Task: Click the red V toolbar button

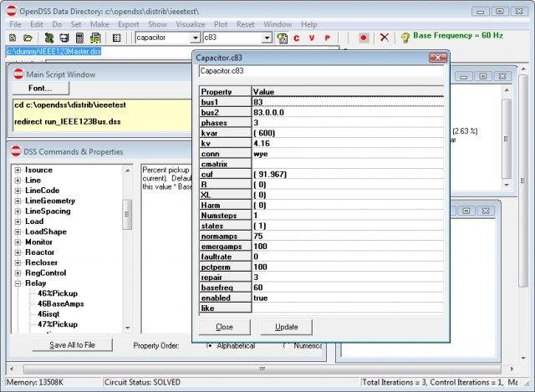Action: tap(311, 38)
